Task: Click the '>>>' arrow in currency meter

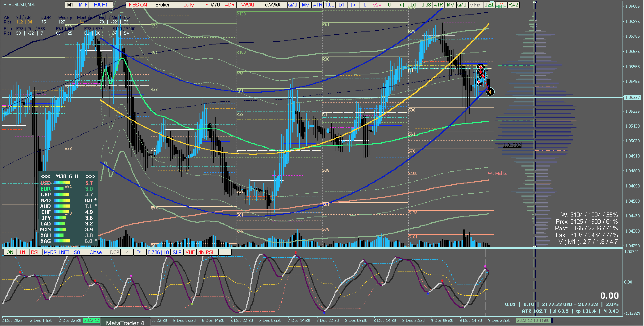Action: [x=91, y=176]
